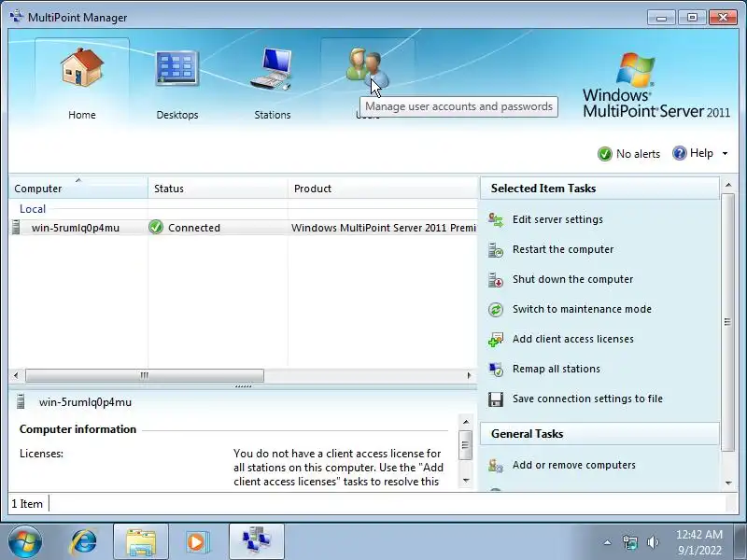Screen dimensions: 747x560
Task: Click the floppy disk save settings icon
Action: 496,399
